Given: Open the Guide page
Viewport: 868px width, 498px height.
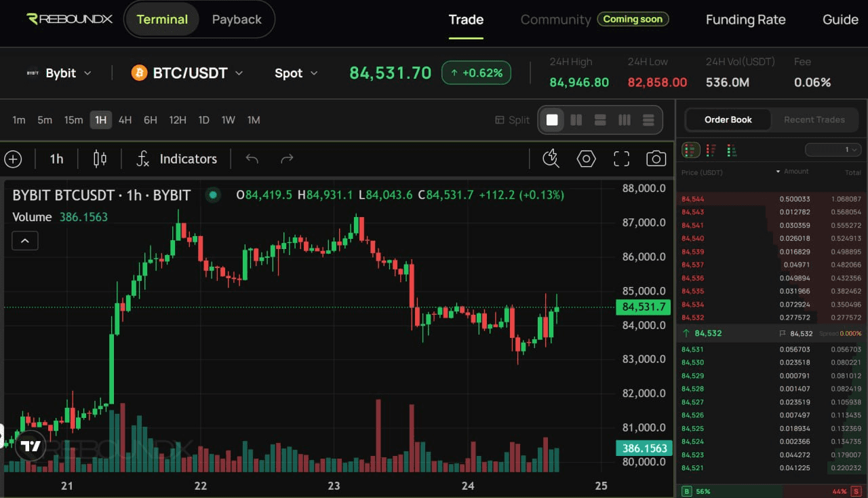Looking at the screenshot, I should point(840,20).
